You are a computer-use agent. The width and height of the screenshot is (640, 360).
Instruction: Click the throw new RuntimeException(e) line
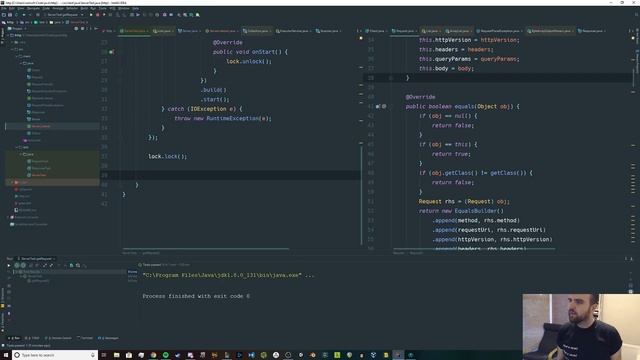[223, 118]
